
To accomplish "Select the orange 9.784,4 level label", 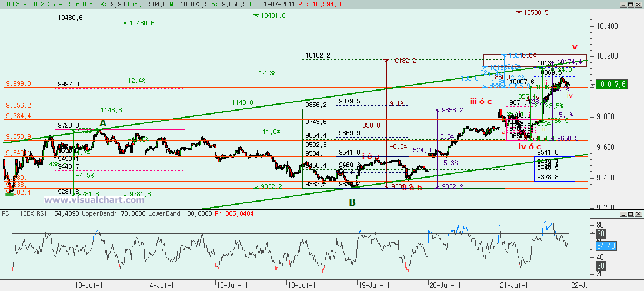I will click(x=18, y=116).
